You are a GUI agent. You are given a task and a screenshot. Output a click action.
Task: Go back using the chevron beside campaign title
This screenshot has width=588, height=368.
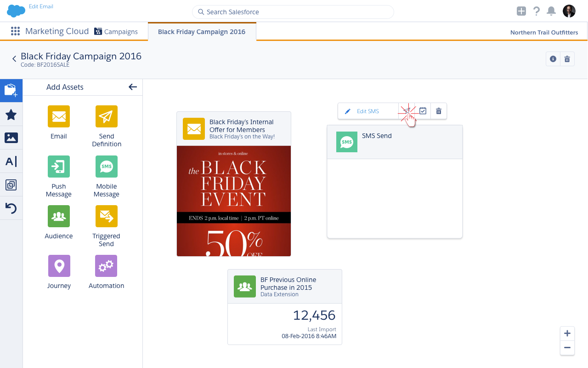(x=14, y=58)
